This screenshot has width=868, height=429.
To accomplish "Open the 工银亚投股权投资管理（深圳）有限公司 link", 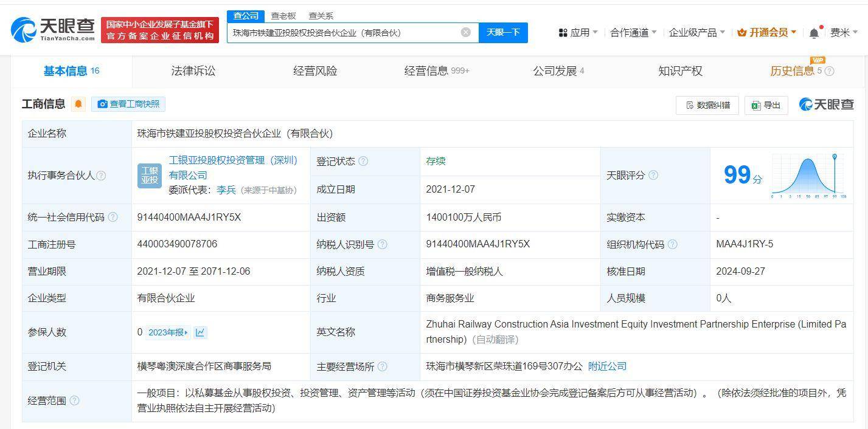I will click(x=233, y=168).
